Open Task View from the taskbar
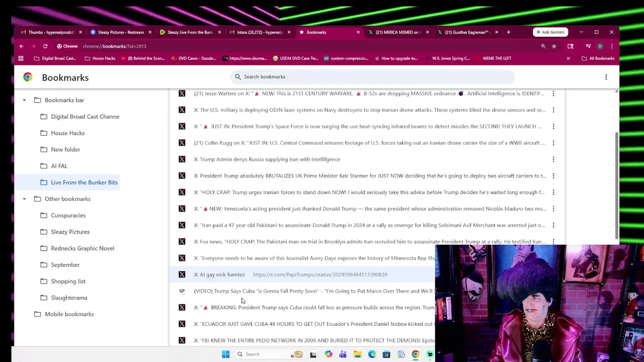The height and width of the screenshot is (362, 644). [x=313, y=354]
